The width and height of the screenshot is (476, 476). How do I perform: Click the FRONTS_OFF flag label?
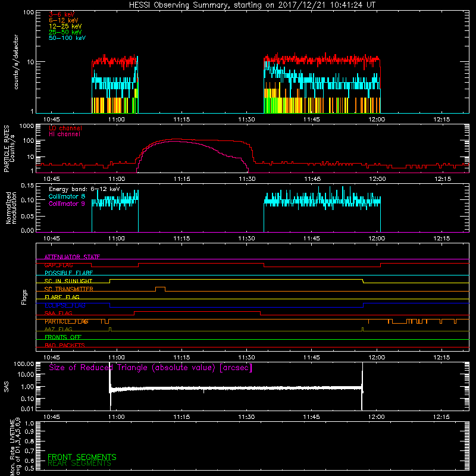[63, 337]
